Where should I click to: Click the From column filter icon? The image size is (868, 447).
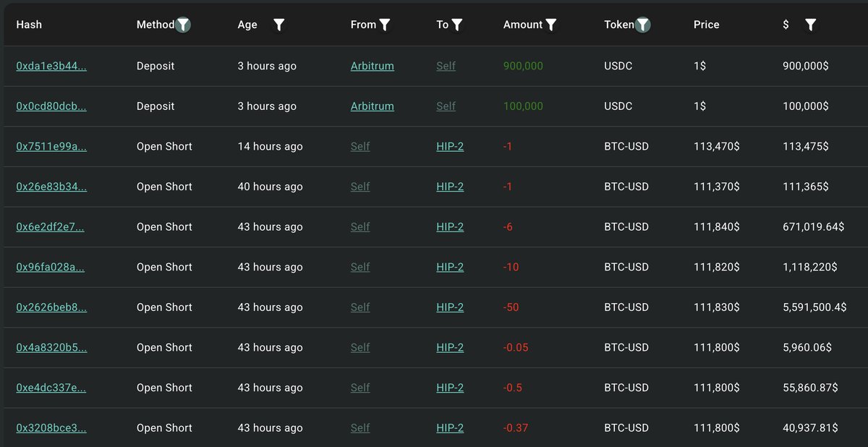pyautogui.click(x=385, y=25)
